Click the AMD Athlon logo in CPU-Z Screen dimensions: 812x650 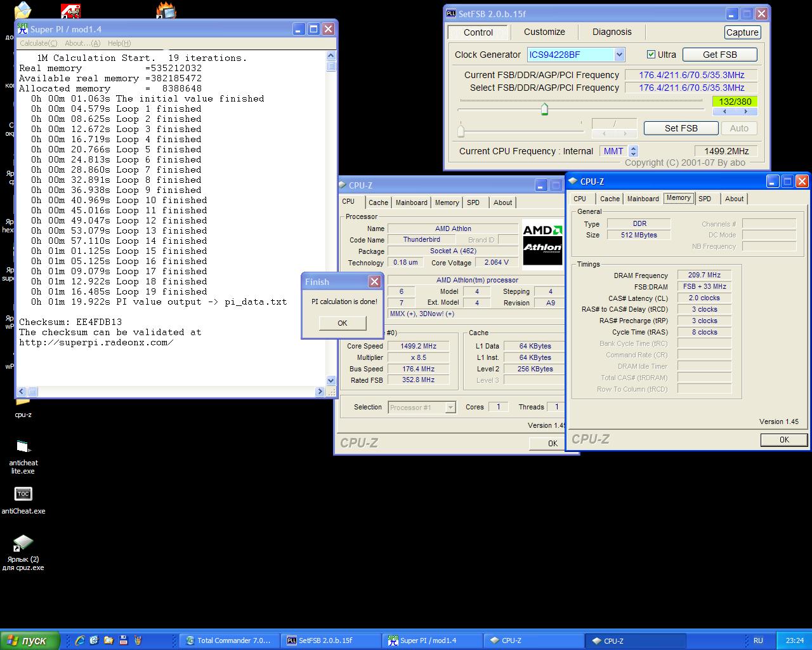[542, 245]
